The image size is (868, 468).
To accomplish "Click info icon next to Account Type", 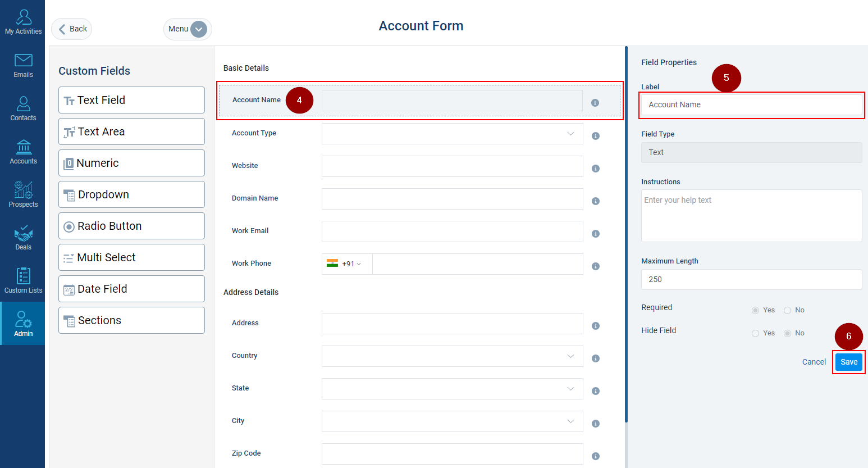I will coord(596,136).
